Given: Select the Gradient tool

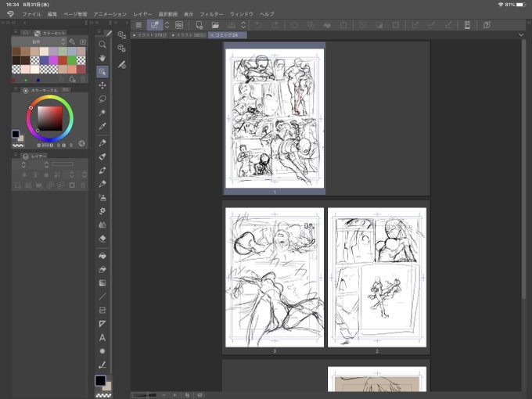Looking at the screenshot, I should (102, 283).
